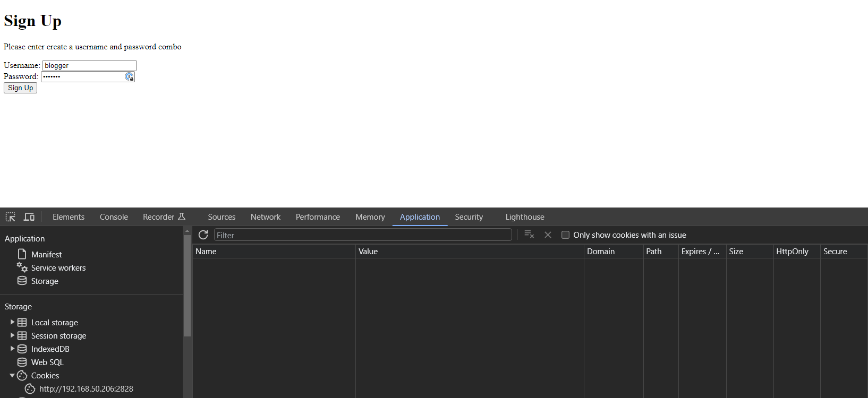Switch to the Console tab
The height and width of the screenshot is (398, 868).
[114, 217]
